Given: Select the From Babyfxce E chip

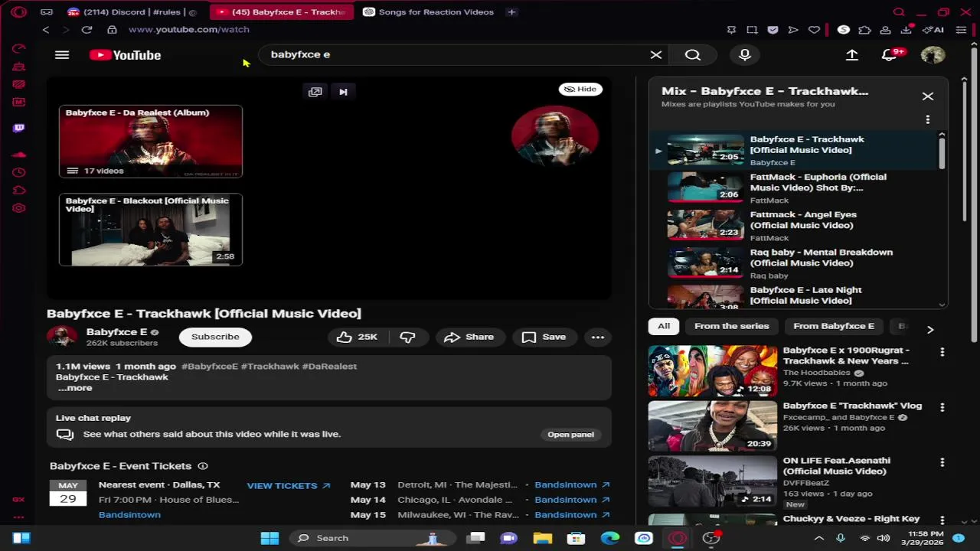Looking at the screenshot, I should (x=834, y=326).
